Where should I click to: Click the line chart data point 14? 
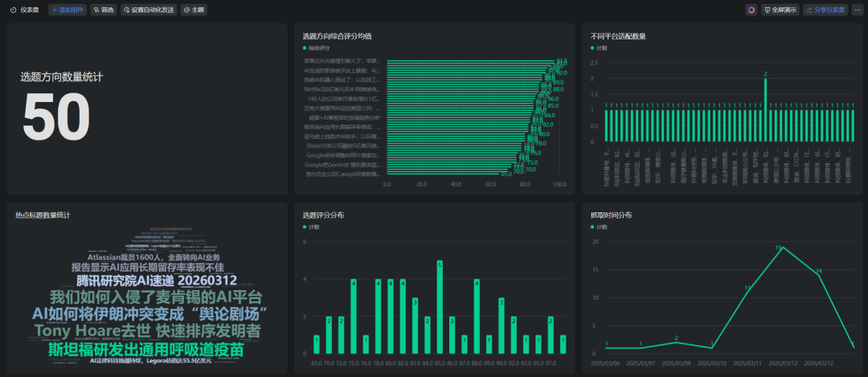pyautogui.click(x=818, y=275)
